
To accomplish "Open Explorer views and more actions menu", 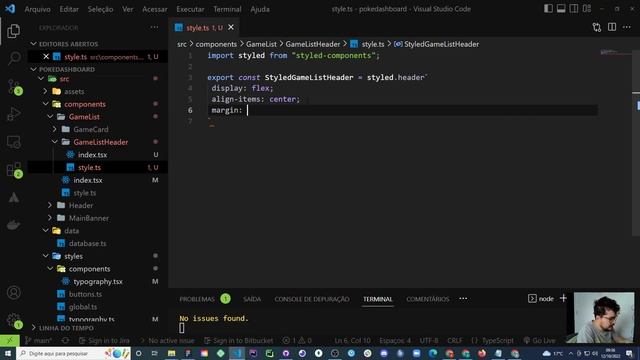I will point(154,27).
